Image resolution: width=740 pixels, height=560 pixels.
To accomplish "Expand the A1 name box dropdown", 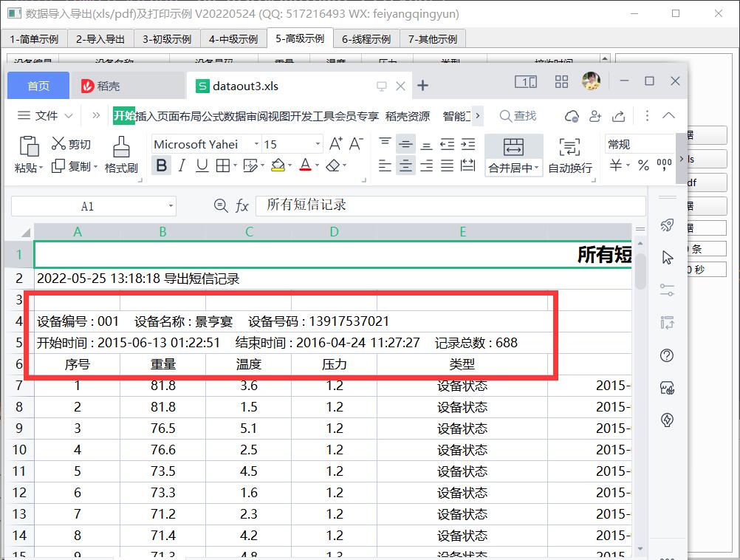I will [171, 206].
